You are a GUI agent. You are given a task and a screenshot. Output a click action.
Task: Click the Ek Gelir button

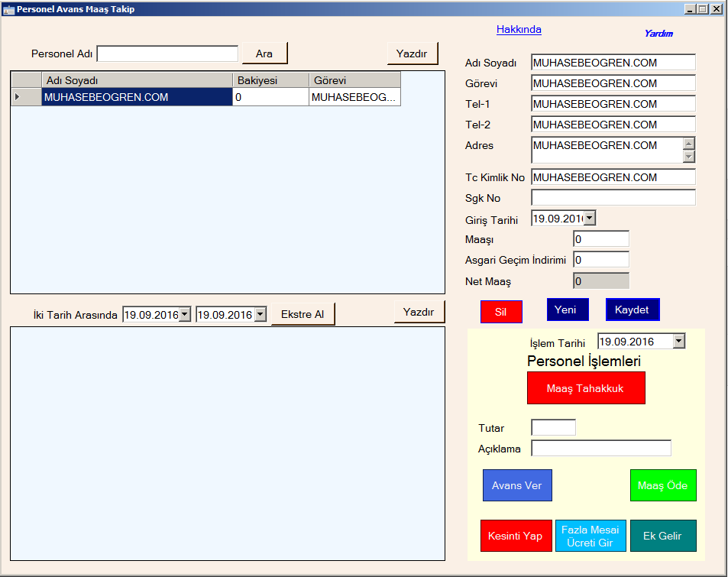pyautogui.click(x=663, y=536)
